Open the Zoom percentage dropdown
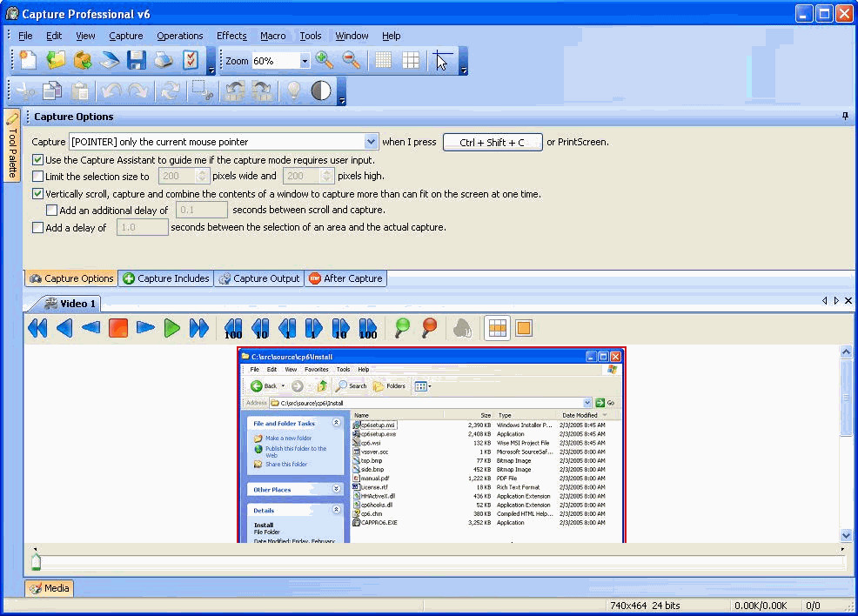Viewport: 858px width, 616px height. [x=305, y=61]
